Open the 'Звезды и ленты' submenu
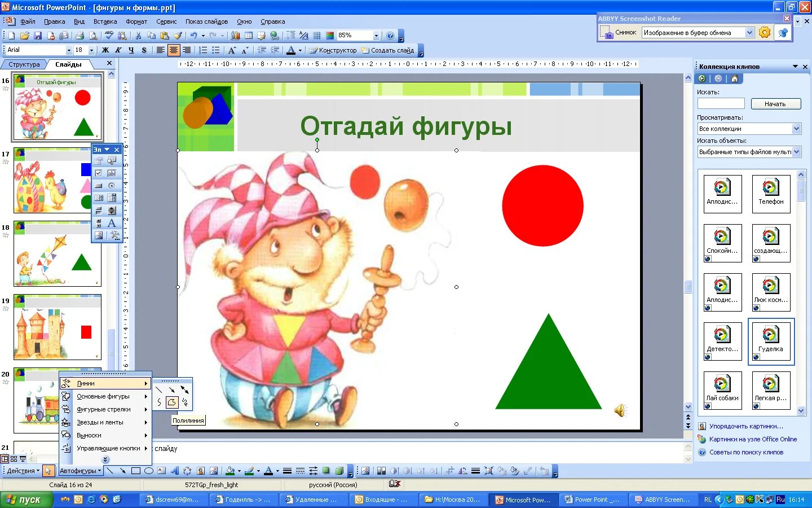Viewport: 812px width, 508px height. pos(105,422)
